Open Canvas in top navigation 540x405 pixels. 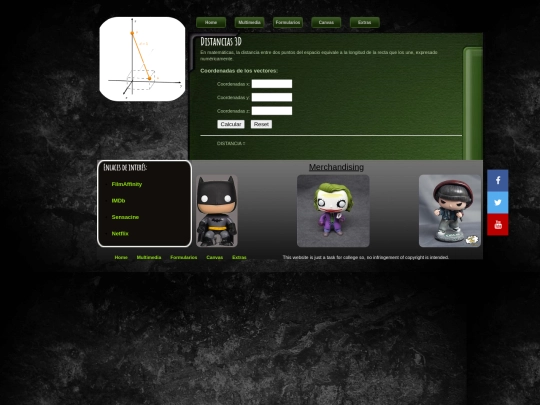pos(326,22)
